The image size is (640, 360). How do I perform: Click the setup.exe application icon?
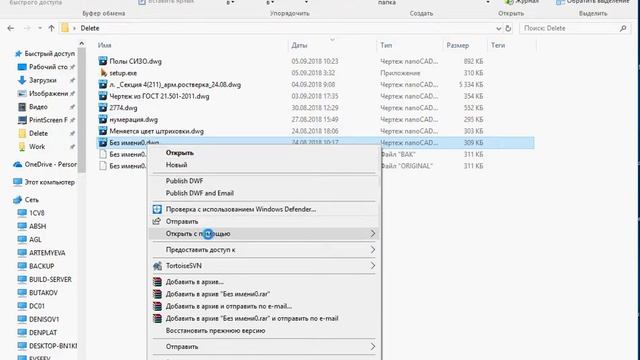click(103, 73)
